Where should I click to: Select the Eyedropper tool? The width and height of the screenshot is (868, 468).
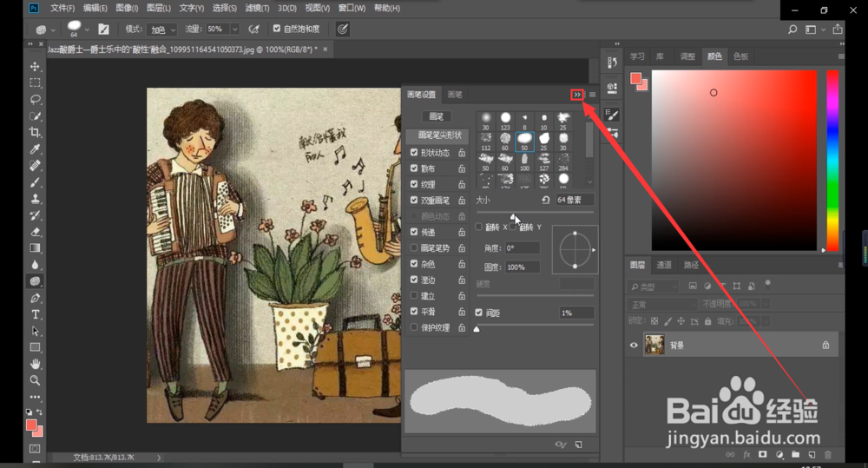(35, 149)
